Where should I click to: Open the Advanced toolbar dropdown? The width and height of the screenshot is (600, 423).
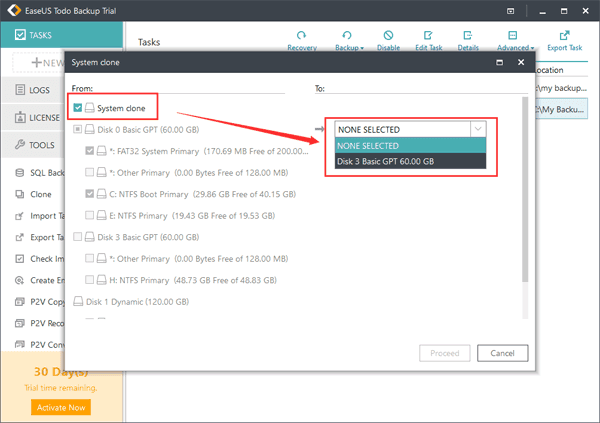pyautogui.click(x=515, y=41)
